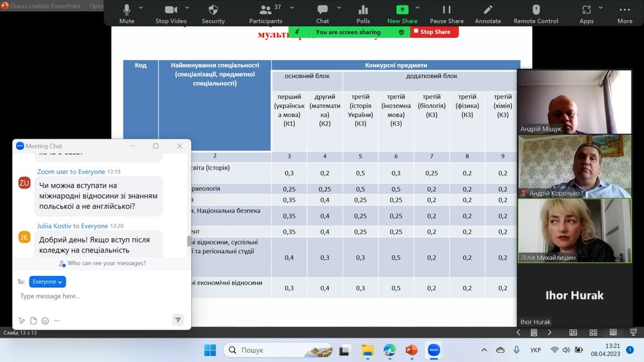The height and width of the screenshot is (362, 644).
Task: Open the Apps menu in Zoom
Action: click(586, 13)
